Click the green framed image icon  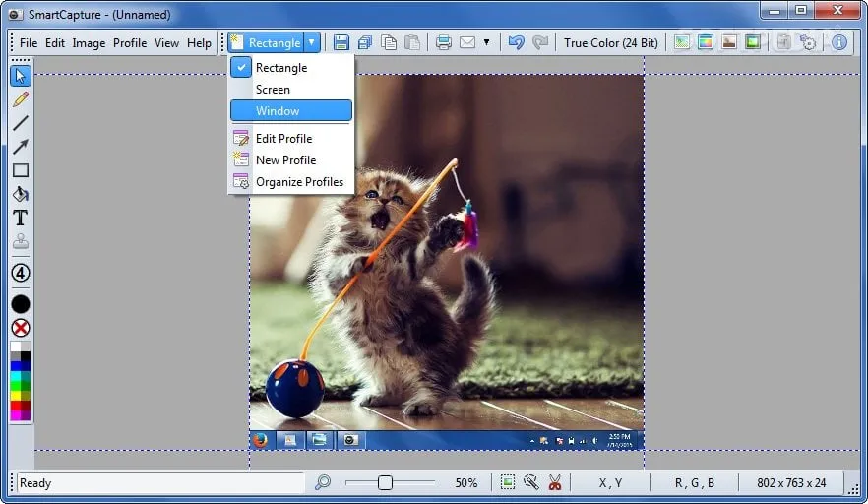coord(753,42)
